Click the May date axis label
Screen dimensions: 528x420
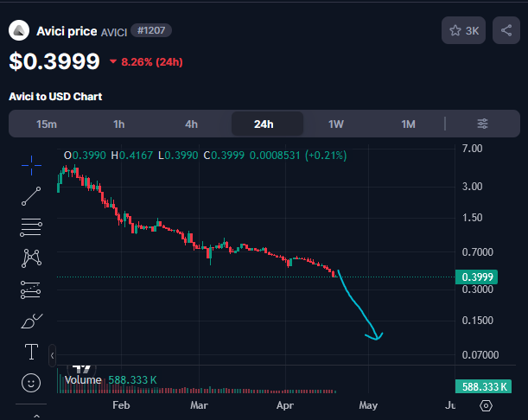pos(368,404)
